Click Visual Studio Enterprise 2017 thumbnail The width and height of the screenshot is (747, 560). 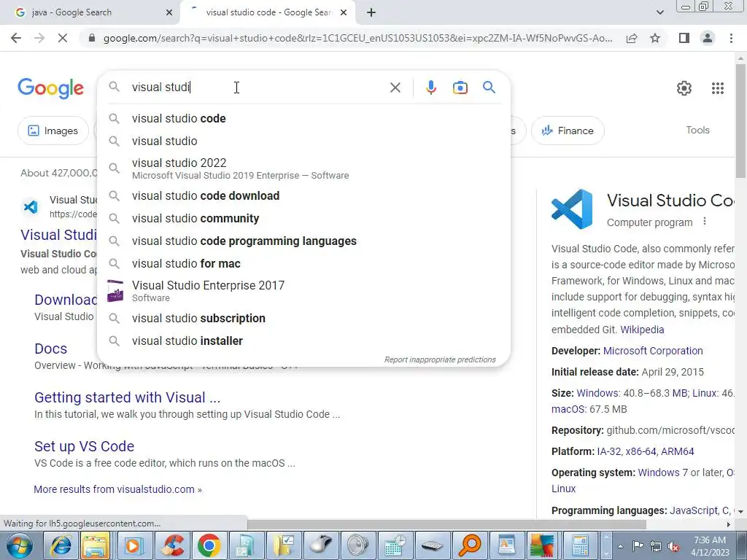pos(115,291)
